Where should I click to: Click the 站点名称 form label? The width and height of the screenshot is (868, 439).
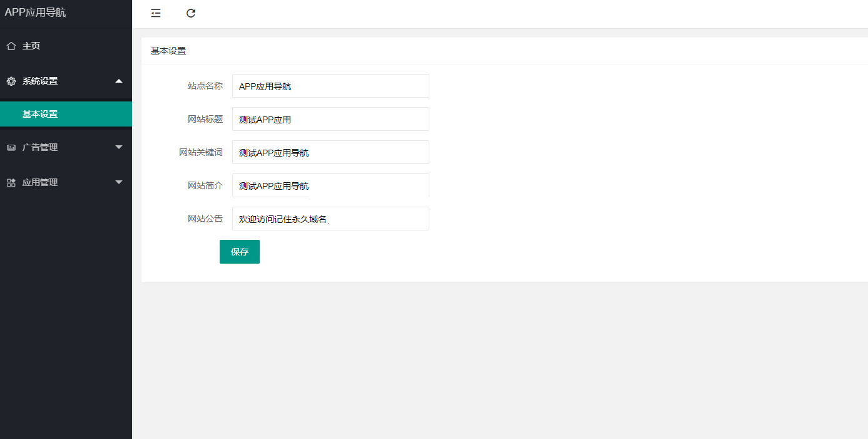coord(205,86)
